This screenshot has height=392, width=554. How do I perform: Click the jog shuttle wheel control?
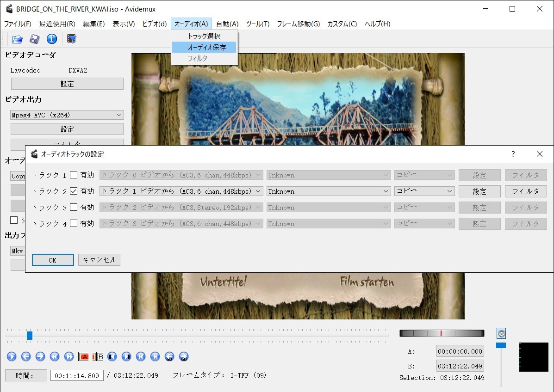pyautogui.click(x=442, y=333)
